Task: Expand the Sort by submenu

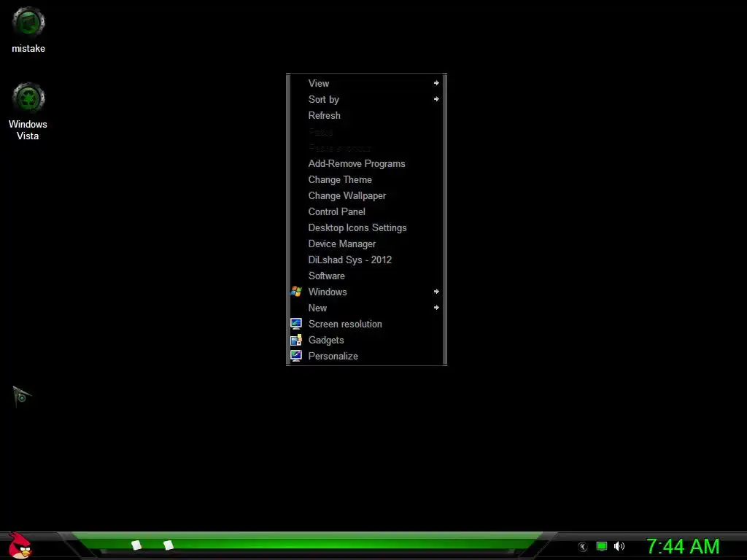Action: coord(366,99)
